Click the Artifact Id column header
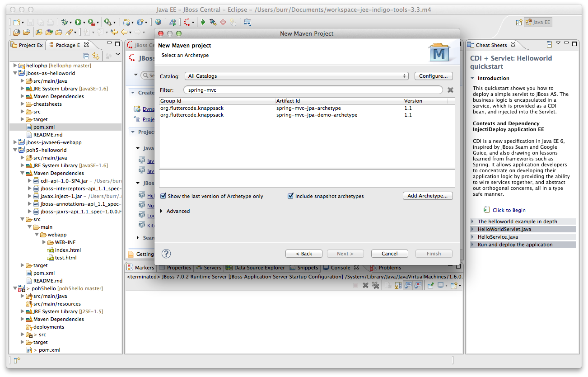588x377 pixels. pyautogui.click(x=339, y=101)
